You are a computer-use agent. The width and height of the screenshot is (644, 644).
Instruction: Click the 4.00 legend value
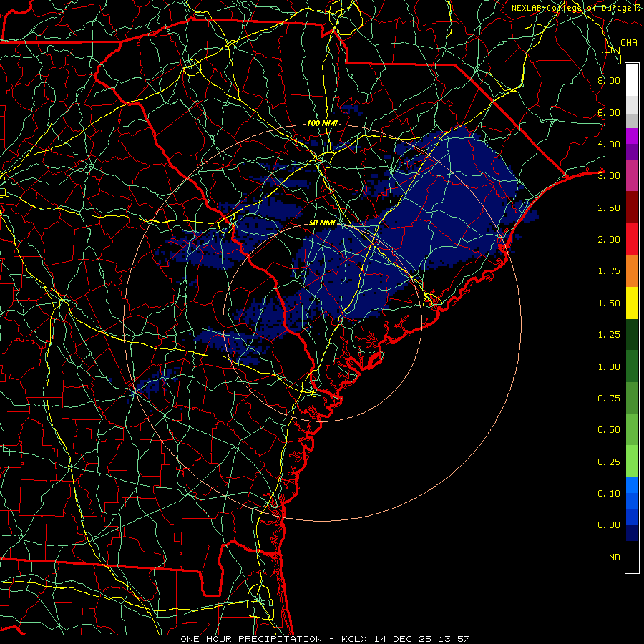coord(609,144)
